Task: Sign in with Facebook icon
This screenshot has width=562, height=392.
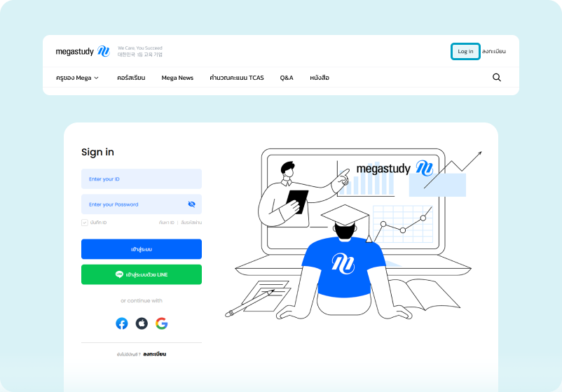Action: (122, 323)
